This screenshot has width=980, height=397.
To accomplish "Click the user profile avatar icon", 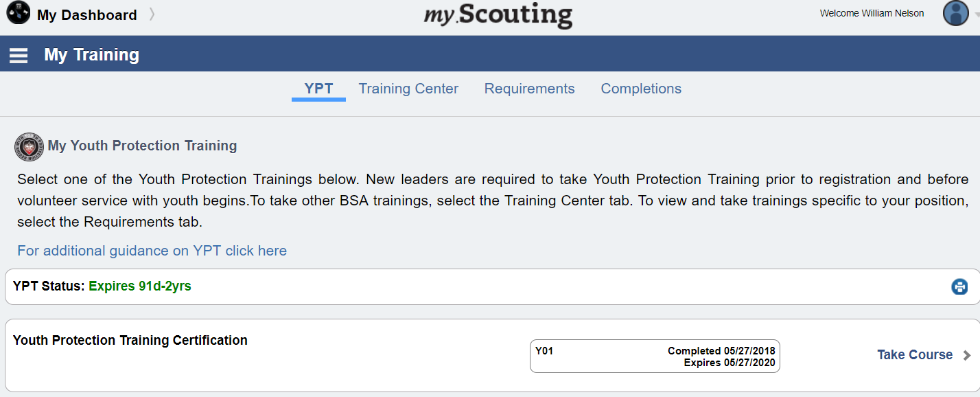I will pos(955,13).
